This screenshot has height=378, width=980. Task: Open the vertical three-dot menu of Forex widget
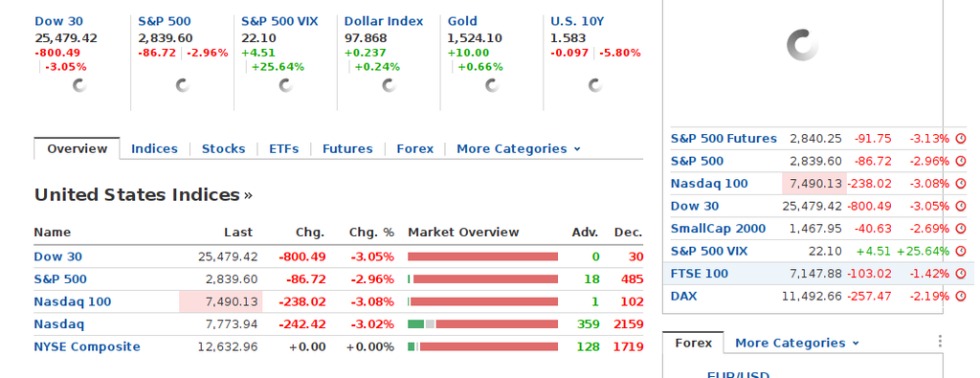click(x=940, y=341)
